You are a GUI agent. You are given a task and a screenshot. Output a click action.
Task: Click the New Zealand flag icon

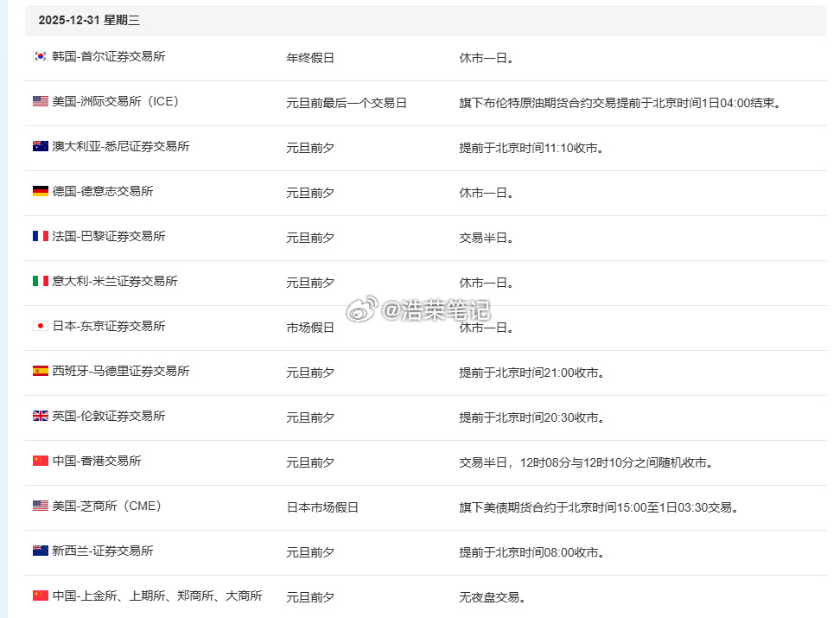click(40, 551)
